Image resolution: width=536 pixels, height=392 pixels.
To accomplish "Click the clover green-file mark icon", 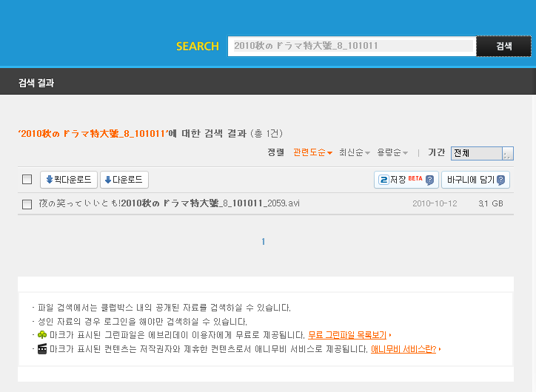I will coord(42,335).
